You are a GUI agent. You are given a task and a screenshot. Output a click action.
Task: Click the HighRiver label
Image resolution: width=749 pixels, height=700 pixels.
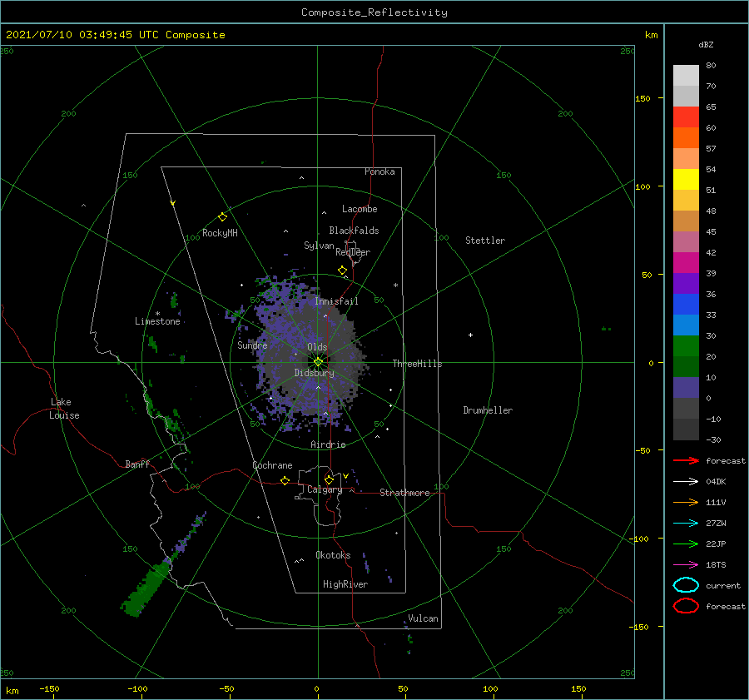345,584
